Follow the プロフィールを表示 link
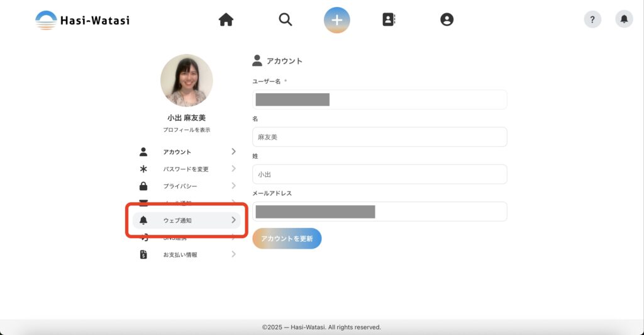This screenshot has width=644, height=335. (186, 130)
